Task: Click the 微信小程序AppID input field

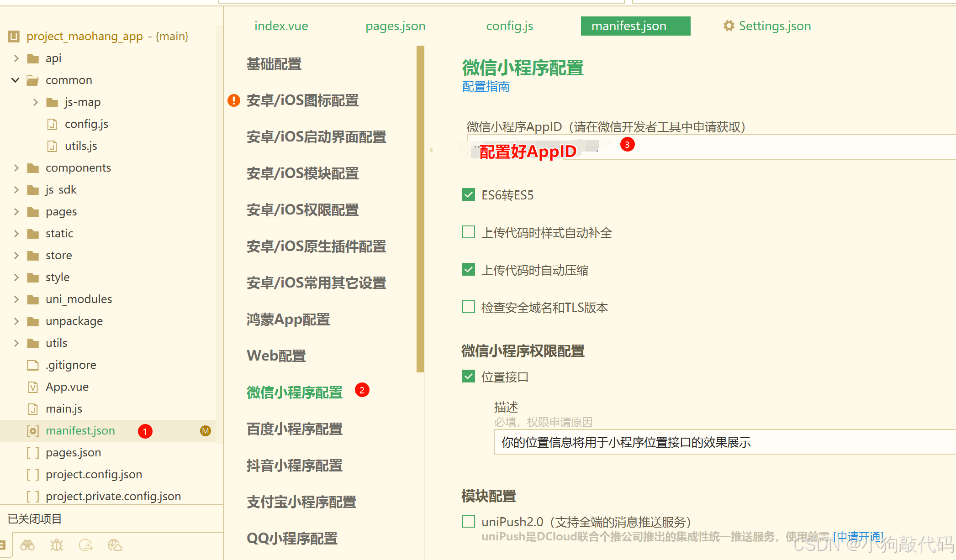Action: pos(711,147)
